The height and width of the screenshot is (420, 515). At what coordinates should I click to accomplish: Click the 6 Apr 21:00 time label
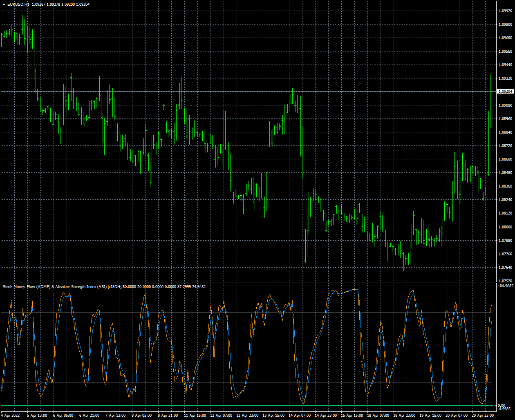pyautogui.click(x=90, y=416)
